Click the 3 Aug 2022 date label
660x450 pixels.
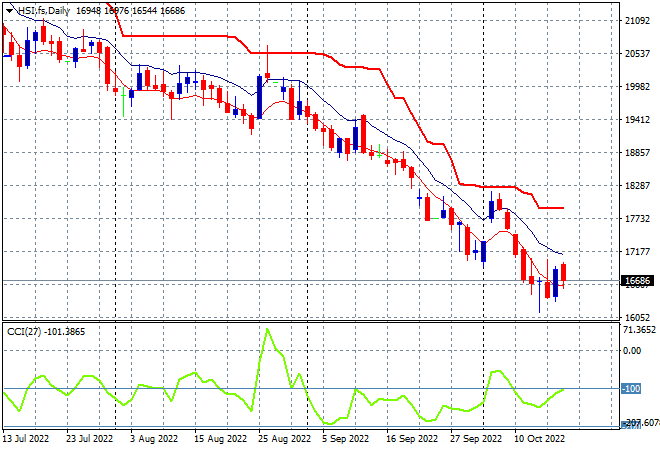[154, 439]
